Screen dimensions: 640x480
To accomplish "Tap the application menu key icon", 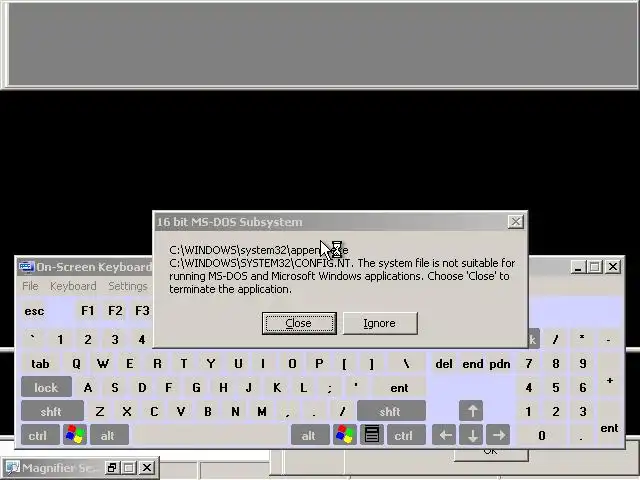I will (x=372, y=435).
